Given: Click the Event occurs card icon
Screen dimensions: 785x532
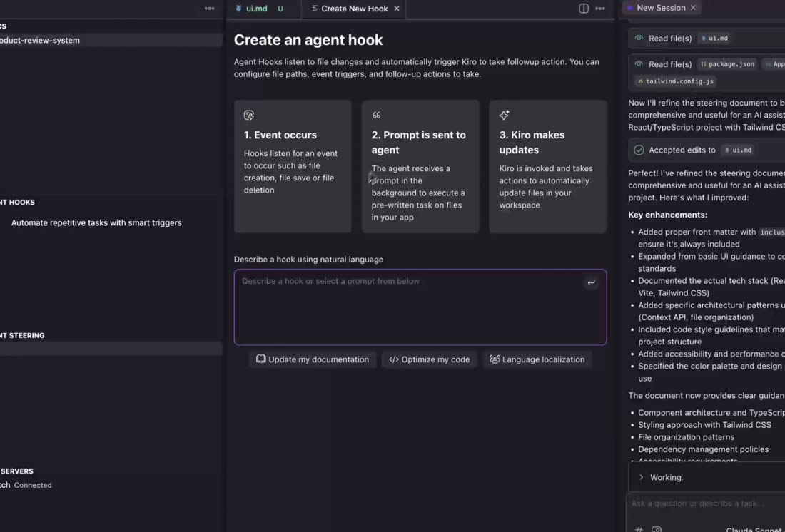Looking at the screenshot, I should coord(249,115).
